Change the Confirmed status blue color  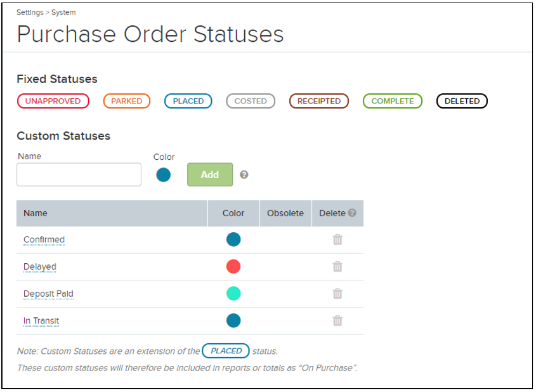[233, 240]
